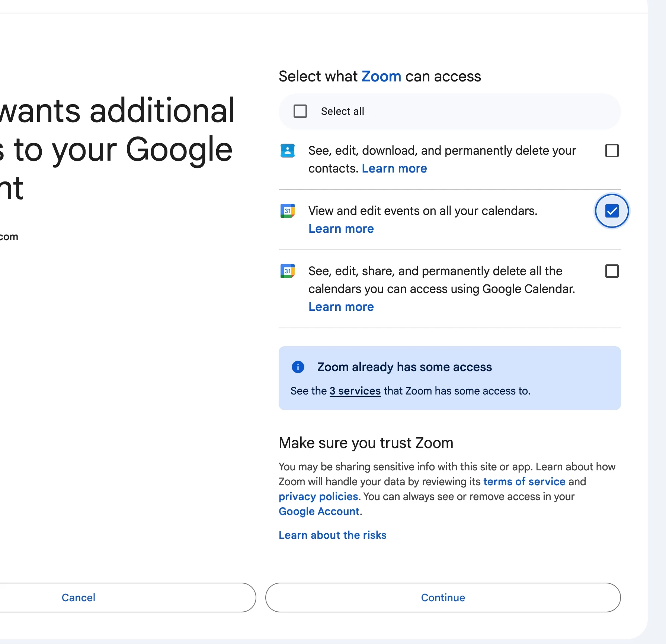The height and width of the screenshot is (644, 666).
Task: Open Learn more link for contacts permission
Action: coord(394,168)
